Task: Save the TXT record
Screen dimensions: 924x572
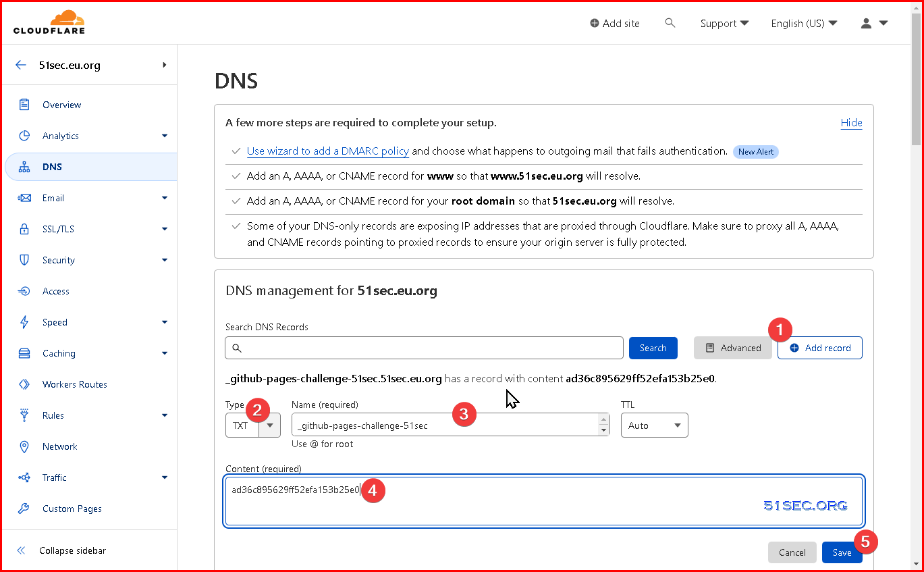Action: pyautogui.click(x=842, y=552)
